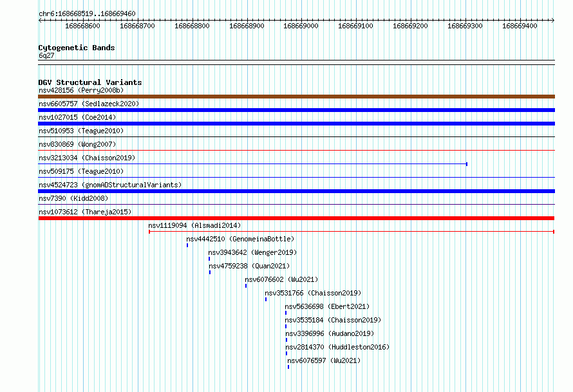The width and height of the screenshot is (573, 392).
Task: Open nsv4759238 (Quan2021) variant label
Action: point(249,266)
